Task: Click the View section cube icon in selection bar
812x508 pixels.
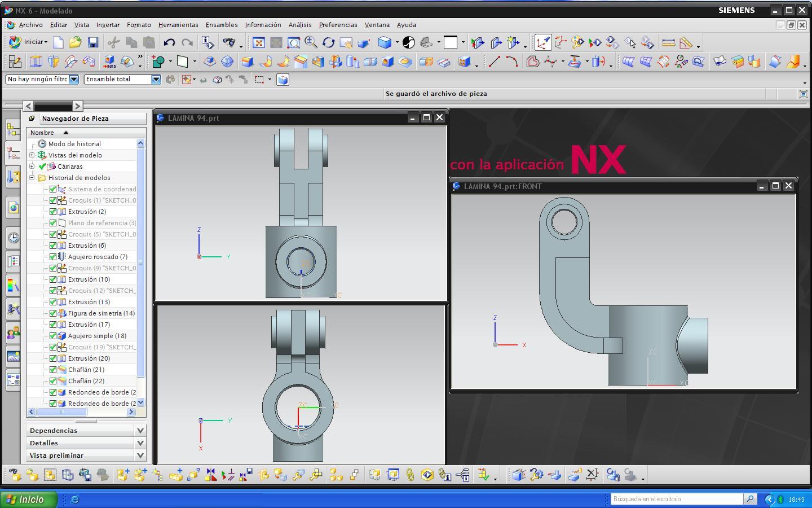Action: 283,80
